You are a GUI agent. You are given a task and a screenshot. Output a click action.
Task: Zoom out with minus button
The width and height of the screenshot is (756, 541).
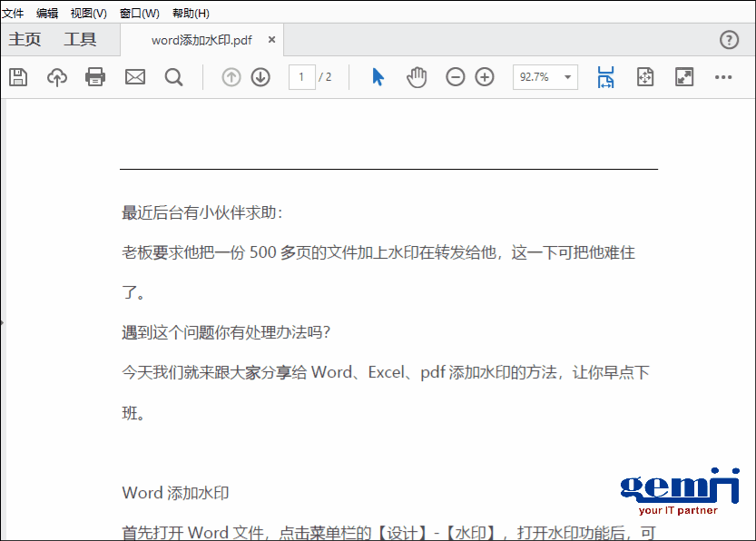coord(456,77)
